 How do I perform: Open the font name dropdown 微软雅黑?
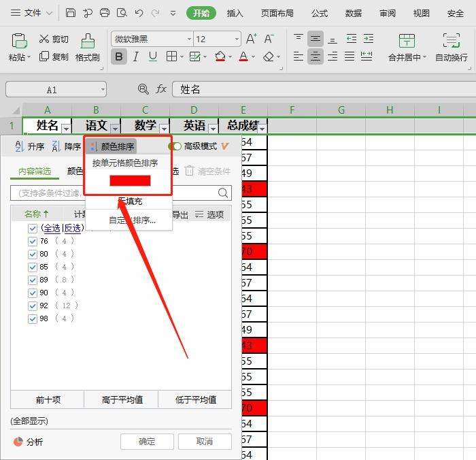(151, 39)
